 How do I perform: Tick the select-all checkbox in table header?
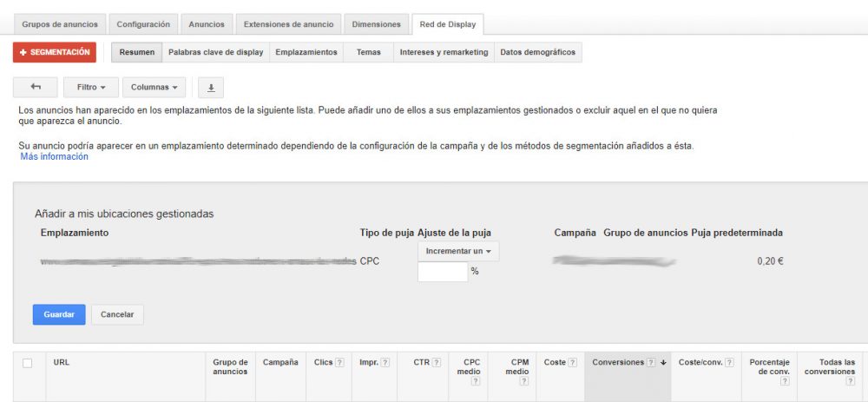tap(28, 363)
